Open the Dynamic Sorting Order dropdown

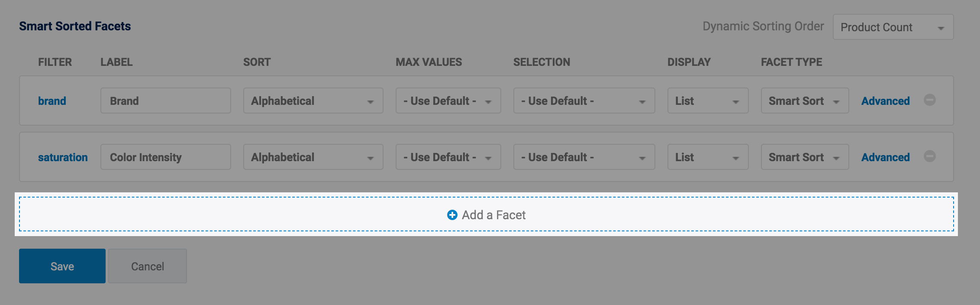point(893,27)
